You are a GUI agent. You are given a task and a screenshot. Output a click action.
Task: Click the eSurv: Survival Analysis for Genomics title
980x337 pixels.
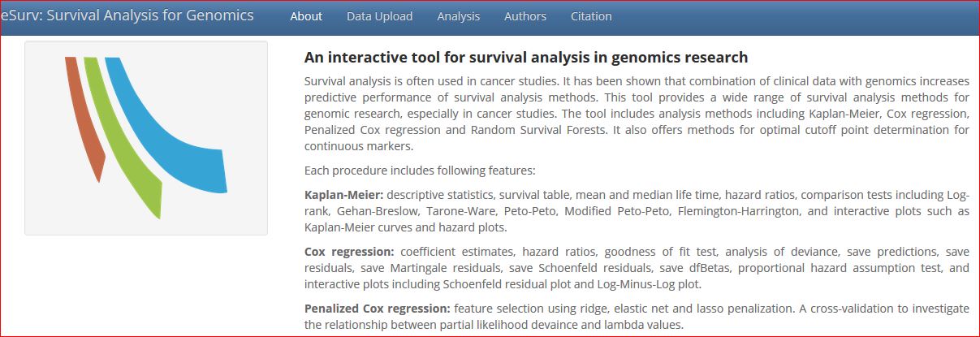[127, 15]
